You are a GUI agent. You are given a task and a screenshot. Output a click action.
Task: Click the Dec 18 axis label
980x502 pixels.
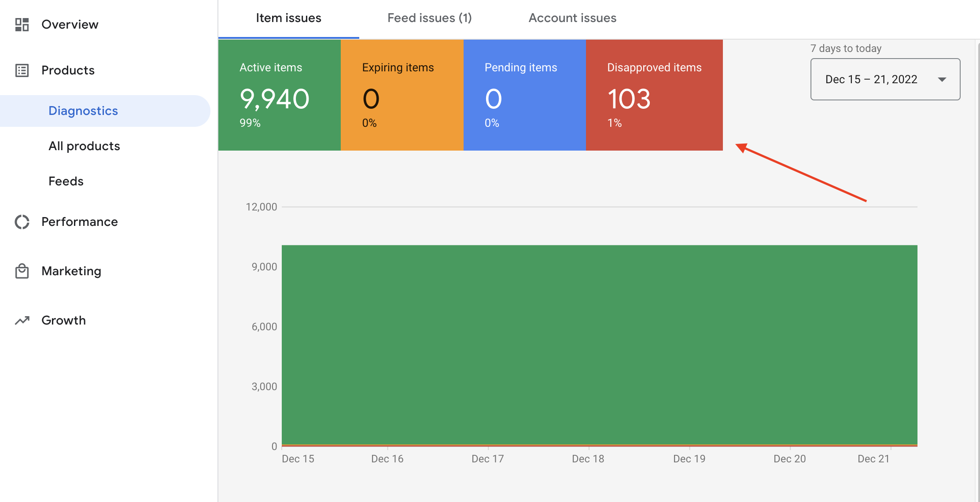(x=588, y=459)
